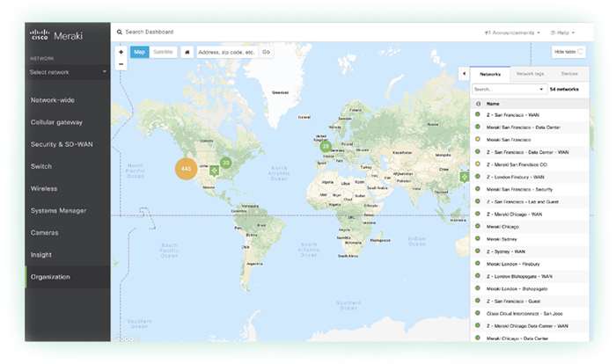The height and width of the screenshot is (364, 616).
Task: Select the Devices tab
Action: [569, 74]
